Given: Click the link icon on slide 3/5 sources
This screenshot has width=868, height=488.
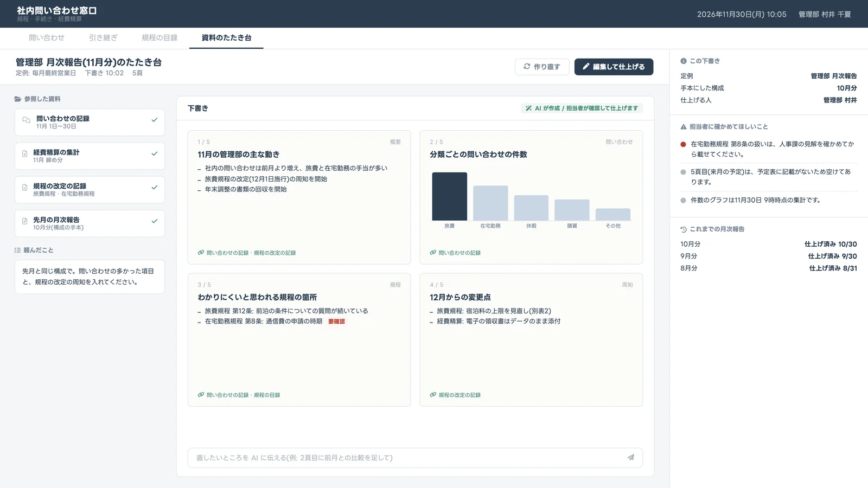Looking at the screenshot, I should [x=201, y=395].
